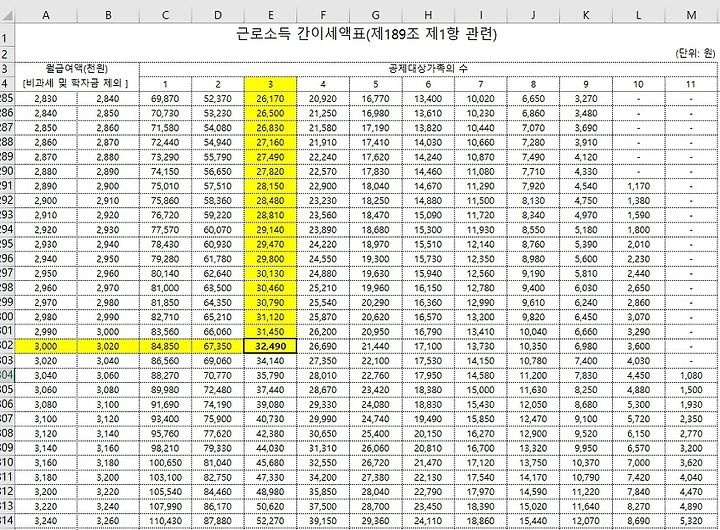Click cell 100,650 in column C
The width and height of the screenshot is (720, 530).
pos(165,463)
